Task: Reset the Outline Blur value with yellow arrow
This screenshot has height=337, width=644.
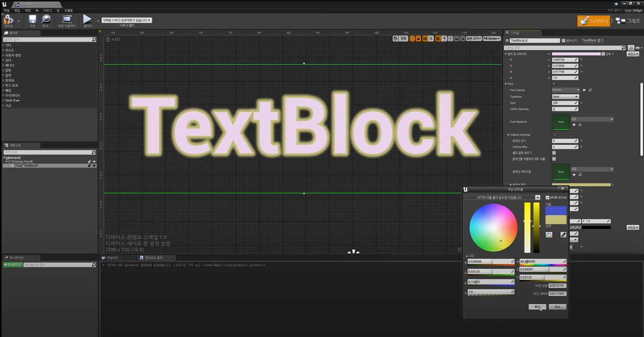Action: click(581, 147)
